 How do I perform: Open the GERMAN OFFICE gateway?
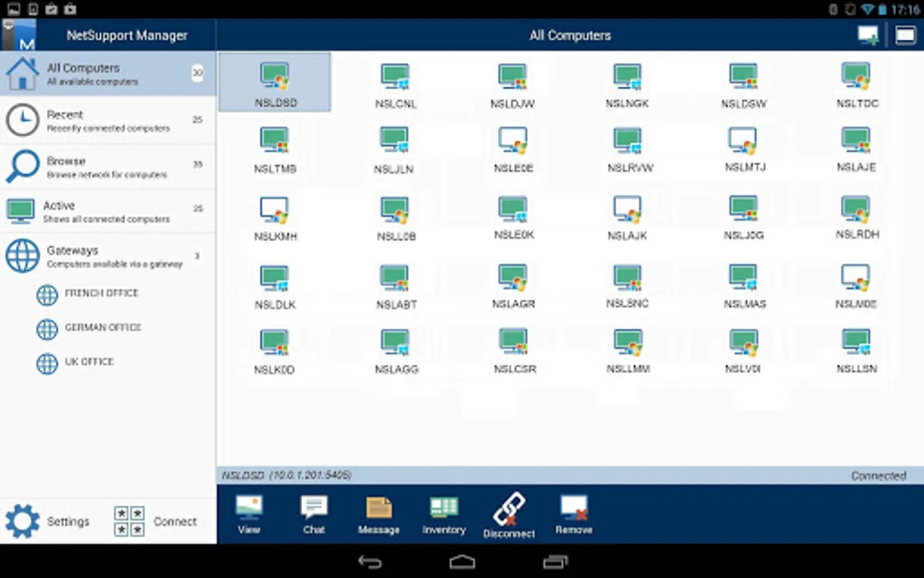[102, 328]
